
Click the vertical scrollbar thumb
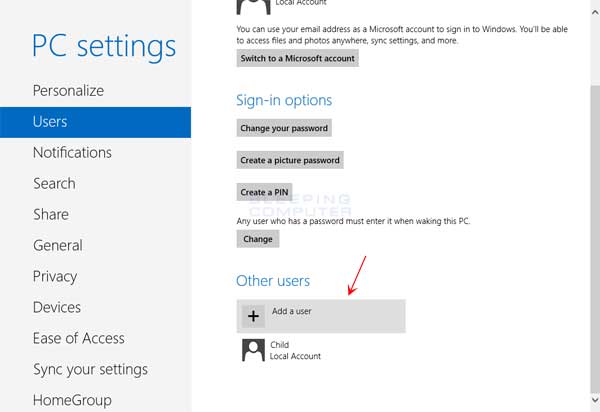tap(595, 238)
